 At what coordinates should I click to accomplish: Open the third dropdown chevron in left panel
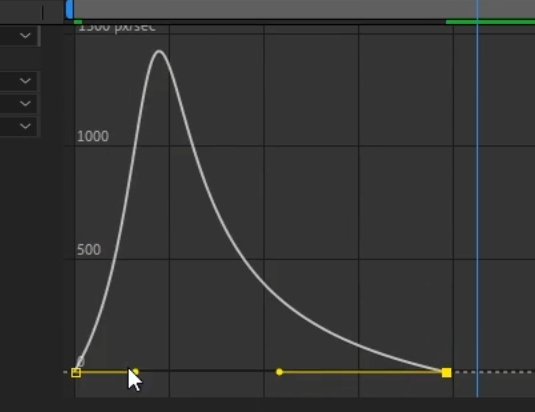(x=25, y=103)
